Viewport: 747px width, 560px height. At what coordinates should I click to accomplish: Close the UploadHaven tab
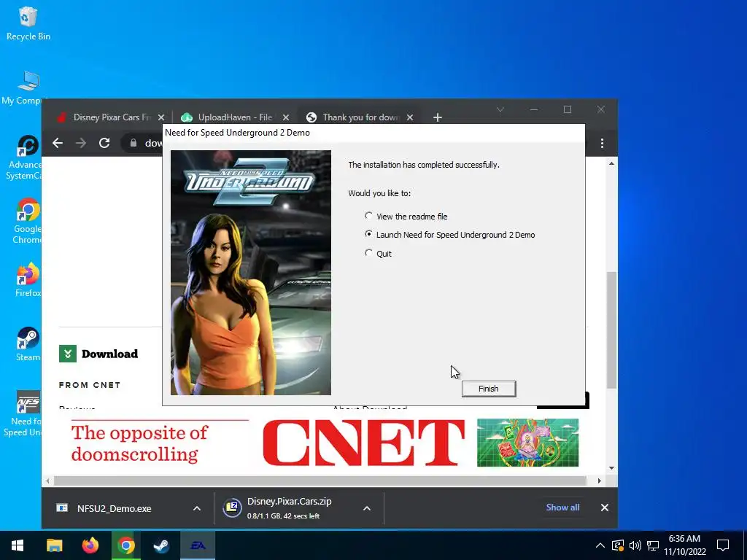[286, 117]
